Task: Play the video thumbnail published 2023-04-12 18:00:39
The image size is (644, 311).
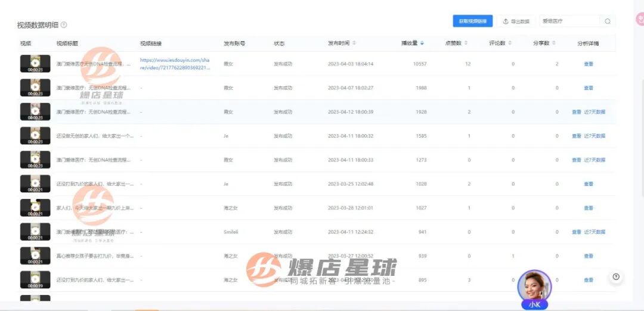Action: [x=35, y=111]
